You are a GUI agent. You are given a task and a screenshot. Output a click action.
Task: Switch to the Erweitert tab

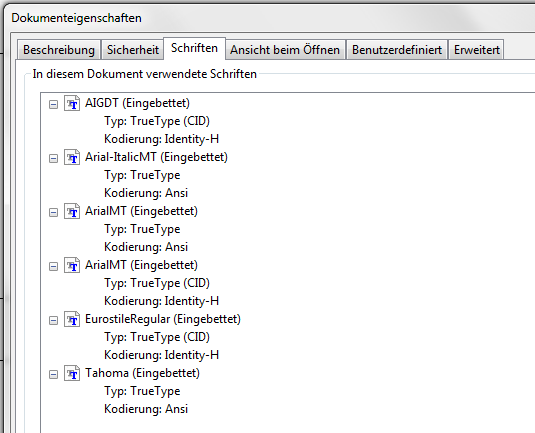(x=476, y=50)
